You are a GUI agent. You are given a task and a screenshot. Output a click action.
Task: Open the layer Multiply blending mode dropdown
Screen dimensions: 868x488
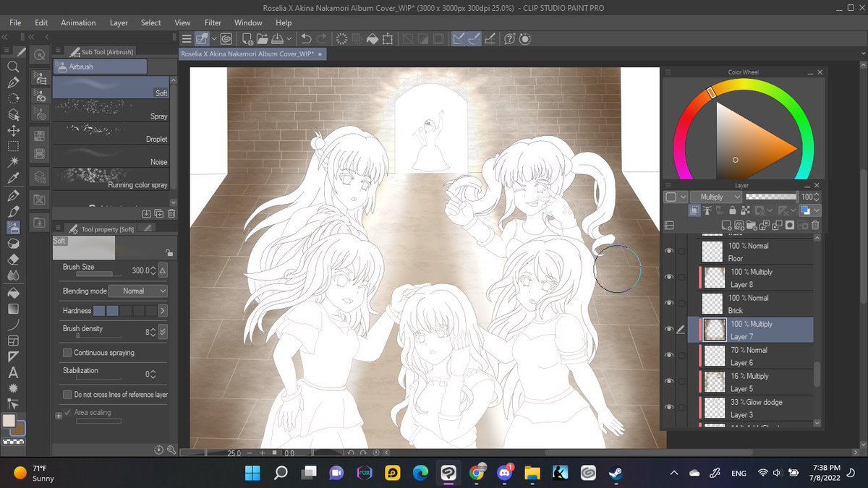tap(715, 197)
